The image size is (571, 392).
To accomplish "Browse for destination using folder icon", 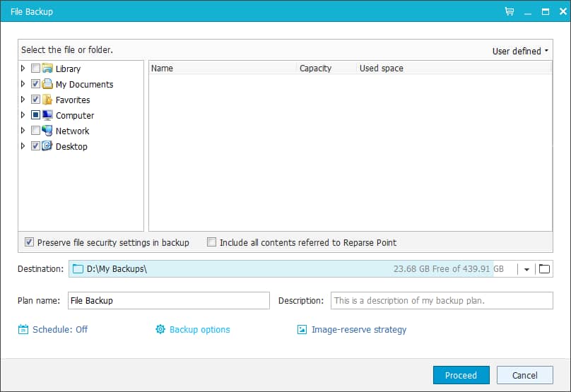I will coord(543,268).
